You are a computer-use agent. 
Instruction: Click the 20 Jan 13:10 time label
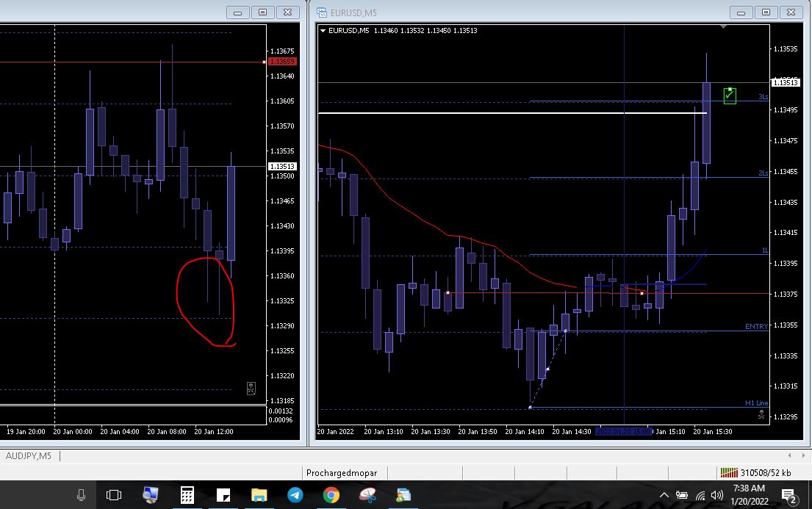383,431
